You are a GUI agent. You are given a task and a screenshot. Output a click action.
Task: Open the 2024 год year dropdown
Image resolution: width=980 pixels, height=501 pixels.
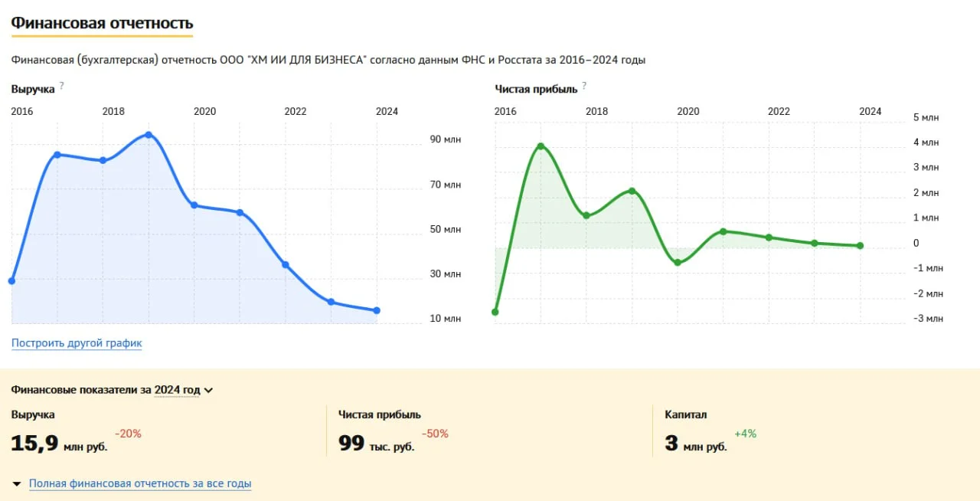[x=184, y=390]
